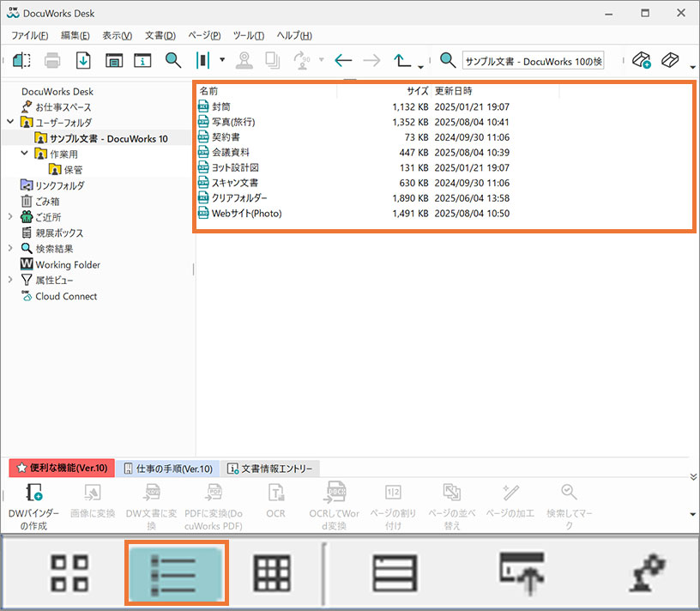The image size is (700, 611).
Task: Click the split view pane toolbar icon
Action: coord(21,60)
